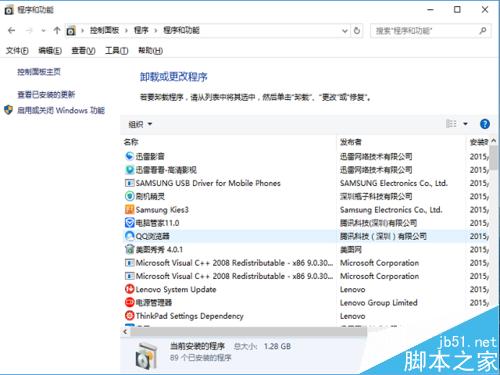The width and height of the screenshot is (500, 375).
Task: Open the 组织 dropdown
Action: 140,124
